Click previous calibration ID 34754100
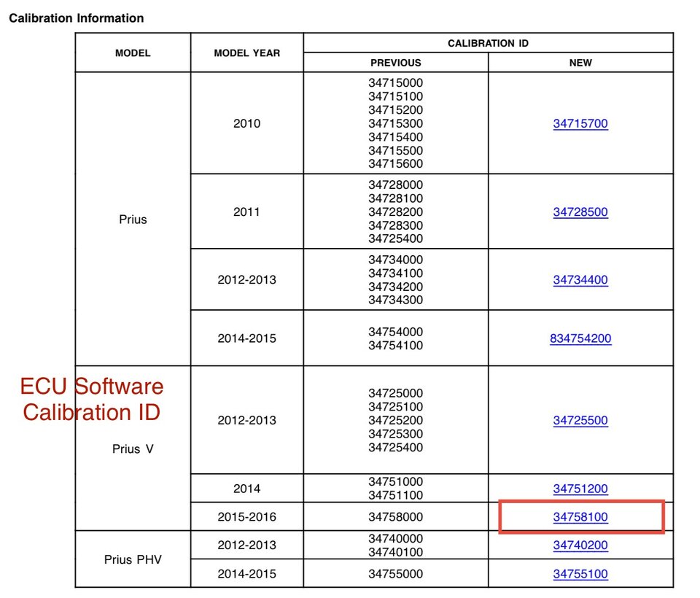700x598 pixels. 395,346
